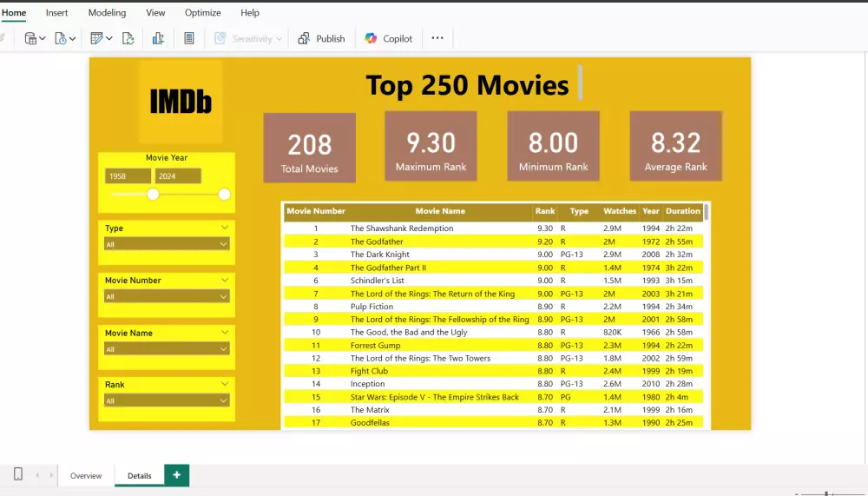Sort by the Type column header
This screenshot has width=868, height=496.
[x=579, y=211]
